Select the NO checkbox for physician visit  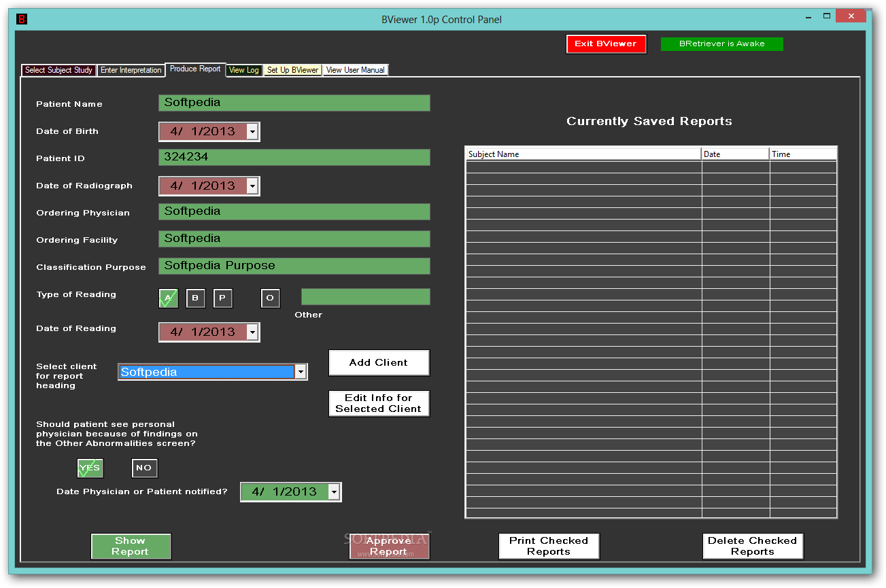pyautogui.click(x=144, y=468)
